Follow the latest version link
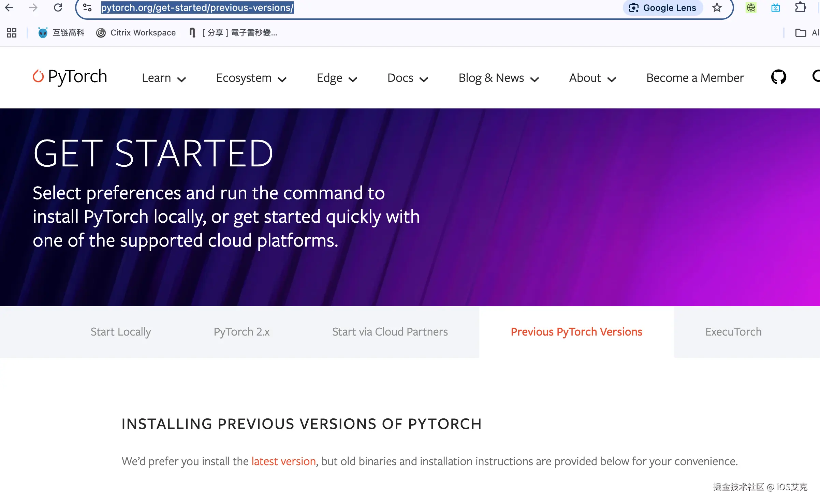This screenshot has width=820, height=504. coord(283,461)
